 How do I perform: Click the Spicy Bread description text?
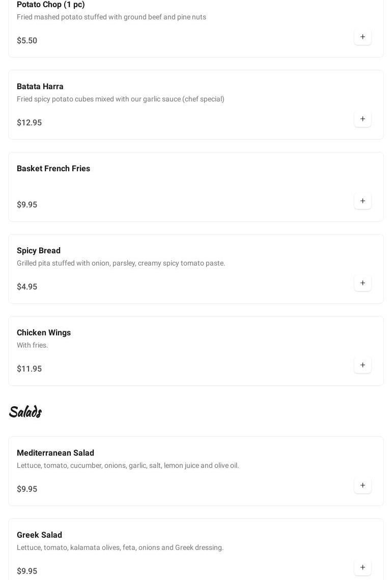(x=121, y=263)
